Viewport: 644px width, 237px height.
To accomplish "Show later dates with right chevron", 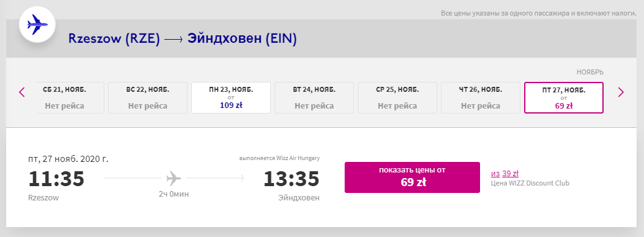I will (620, 92).
